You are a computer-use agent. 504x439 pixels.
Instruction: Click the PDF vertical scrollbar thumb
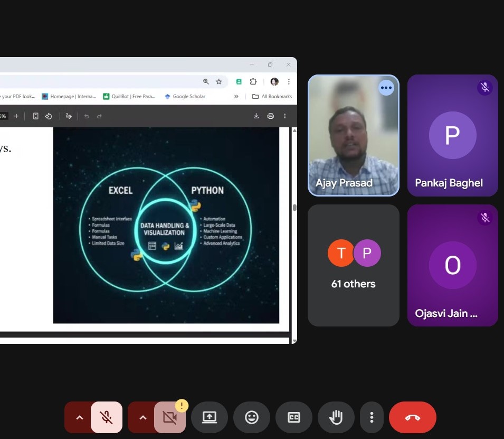(x=294, y=207)
